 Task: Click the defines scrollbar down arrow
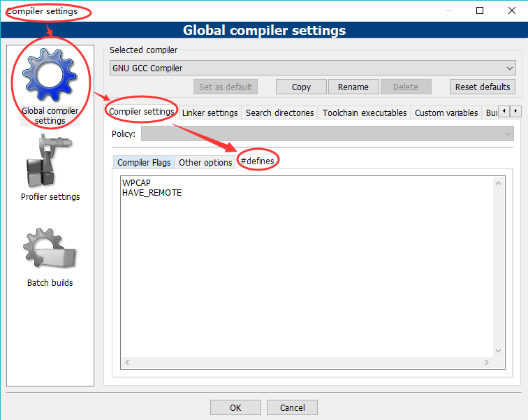499,351
